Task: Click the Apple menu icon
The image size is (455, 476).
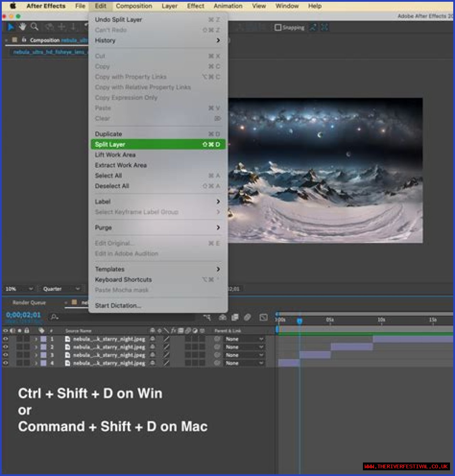Action: tap(13, 6)
